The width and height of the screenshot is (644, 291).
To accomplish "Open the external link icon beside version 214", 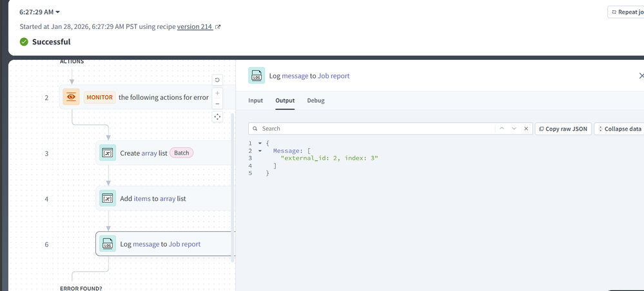I will [x=218, y=27].
